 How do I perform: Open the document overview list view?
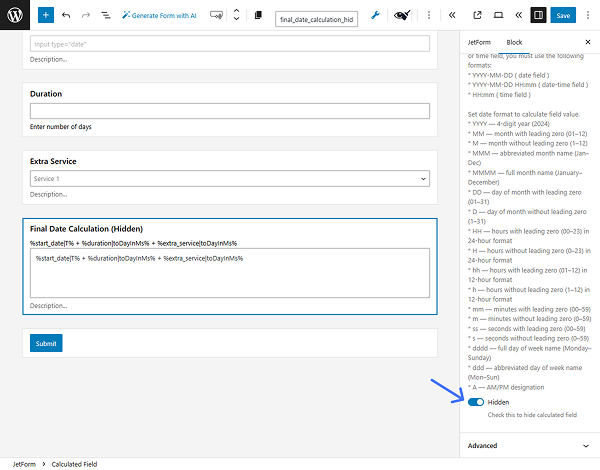click(x=106, y=15)
